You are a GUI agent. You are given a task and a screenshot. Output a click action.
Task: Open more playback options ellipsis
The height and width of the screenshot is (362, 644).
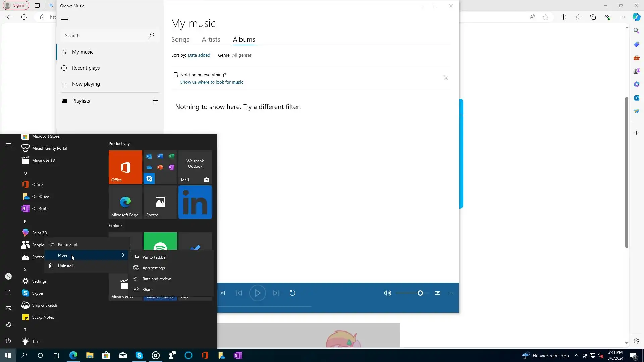point(451,293)
